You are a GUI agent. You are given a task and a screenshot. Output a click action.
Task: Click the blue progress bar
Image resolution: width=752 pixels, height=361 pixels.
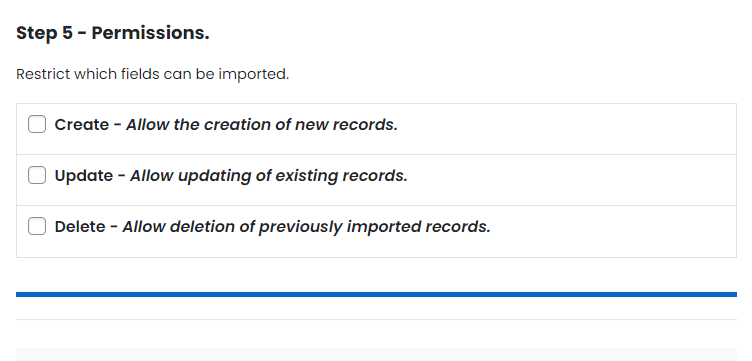376,294
